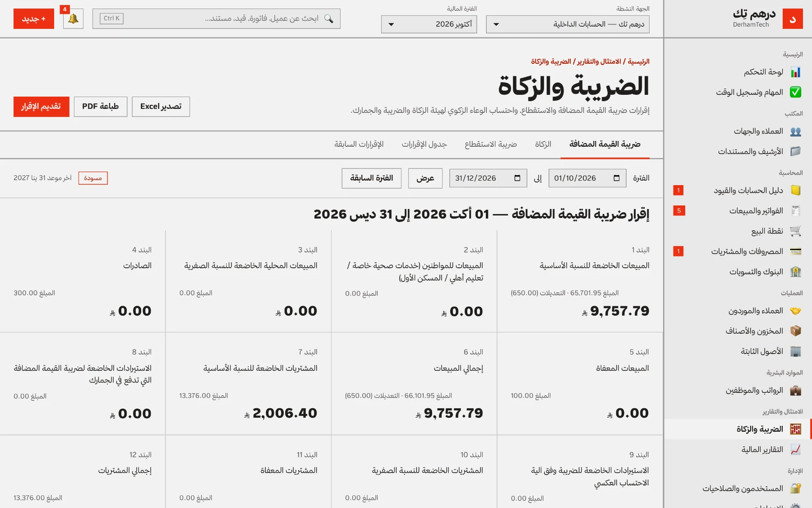Click the banks building icon
This screenshot has width=812, height=508.
coord(795,272)
